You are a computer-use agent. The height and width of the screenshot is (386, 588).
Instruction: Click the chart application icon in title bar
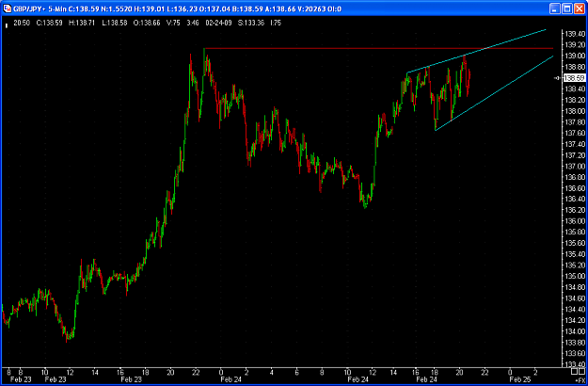tap(8, 8)
